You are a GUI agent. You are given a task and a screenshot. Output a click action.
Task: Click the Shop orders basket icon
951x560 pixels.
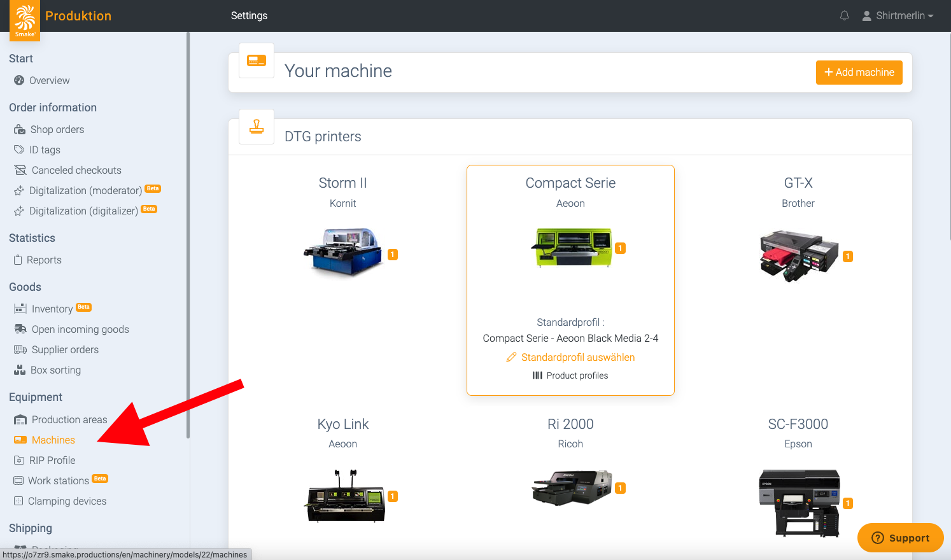20,129
